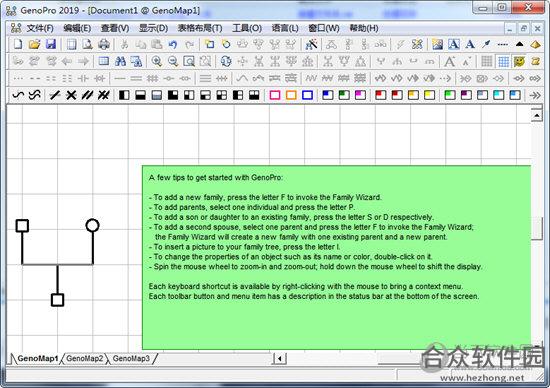
Task: Open a file using the folder icon
Action: click(x=34, y=45)
